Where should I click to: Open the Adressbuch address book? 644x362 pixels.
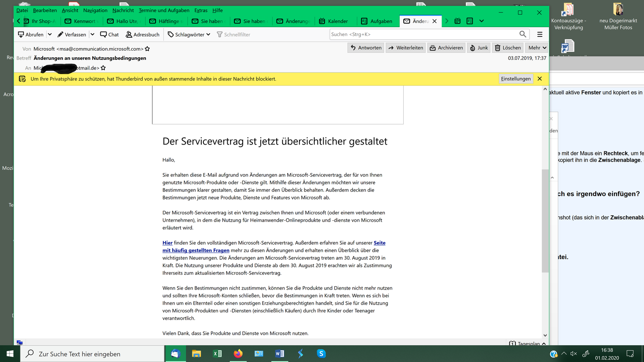coord(143,34)
